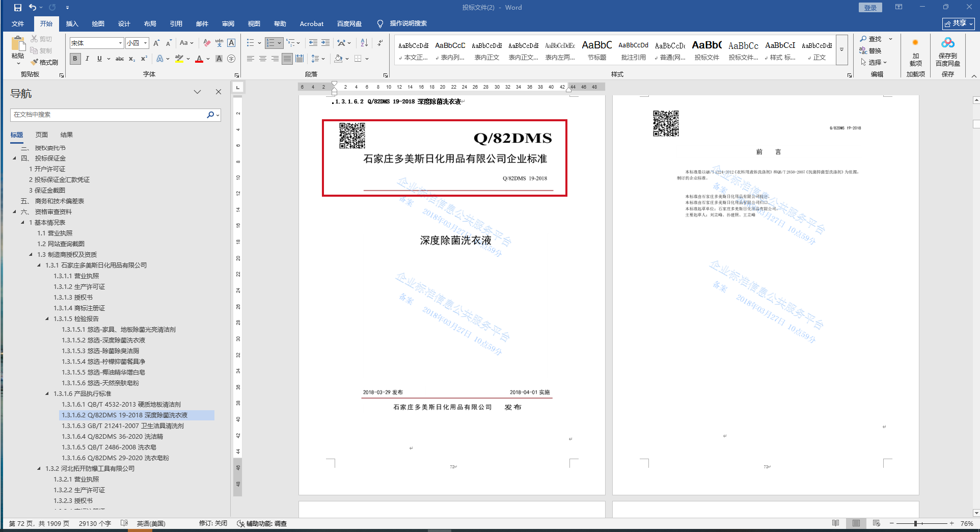The height and width of the screenshot is (532, 980).
Task: Toggle subscript formatting
Action: coord(132,59)
